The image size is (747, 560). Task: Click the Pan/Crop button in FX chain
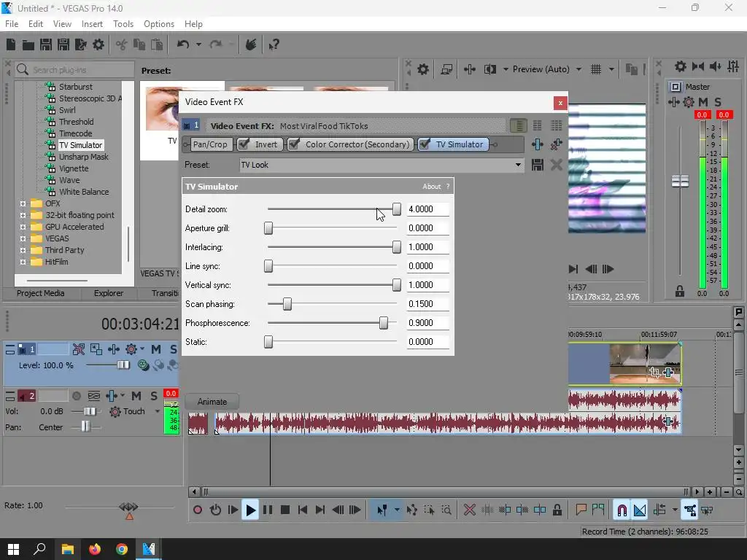210,144
